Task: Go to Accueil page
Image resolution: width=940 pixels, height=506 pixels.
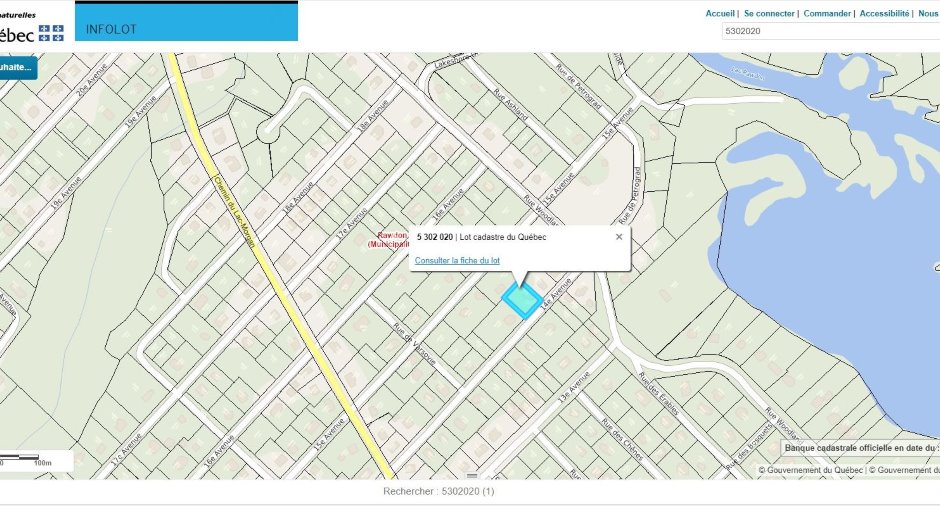Action: (719, 13)
